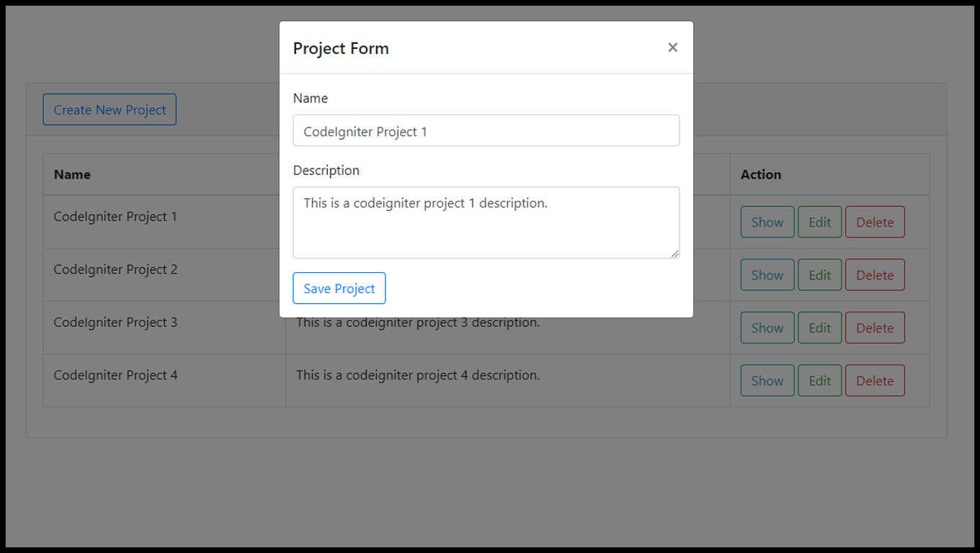The height and width of the screenshot is (553, 980).
Task: Grab the textarea resize handle corner
Action: coord(675,253)
